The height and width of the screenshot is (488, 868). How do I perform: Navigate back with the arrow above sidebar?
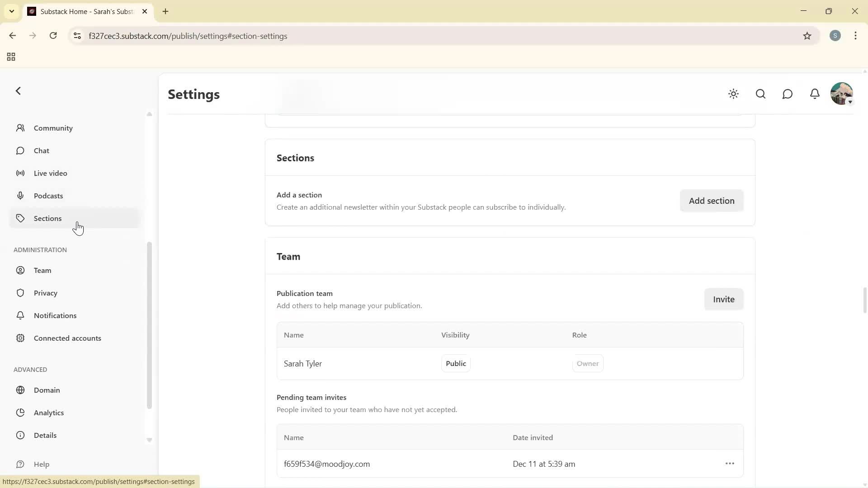click(x=18, y=90)
